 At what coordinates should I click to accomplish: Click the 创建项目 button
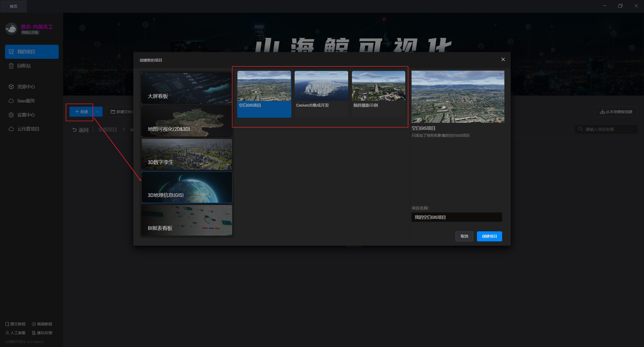click(489, 236)
